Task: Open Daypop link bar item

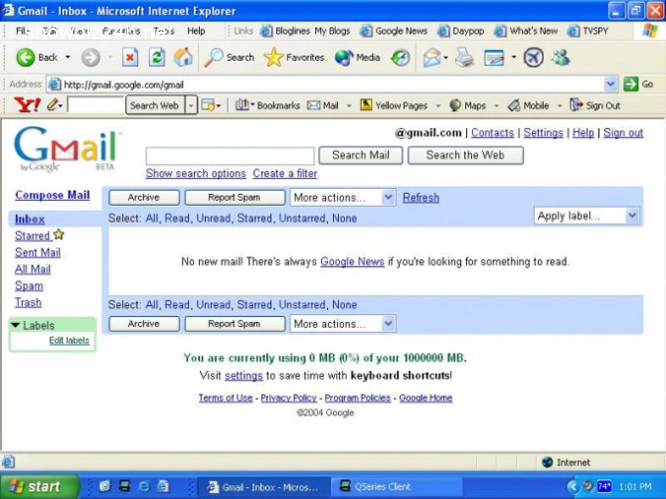Action: click(x=461, y=31)
